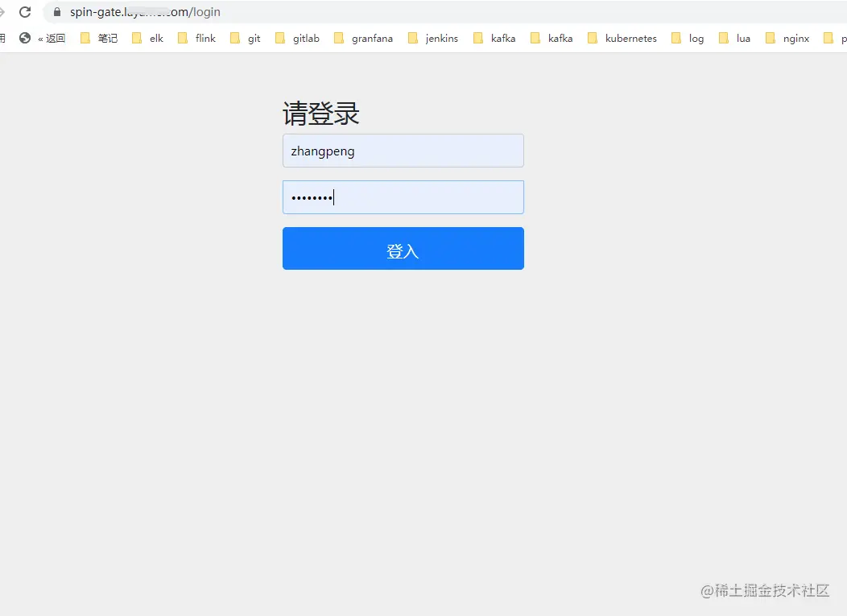Click the padlock icon in address bar
The image size is (847, 616).
tap(57, 12)
